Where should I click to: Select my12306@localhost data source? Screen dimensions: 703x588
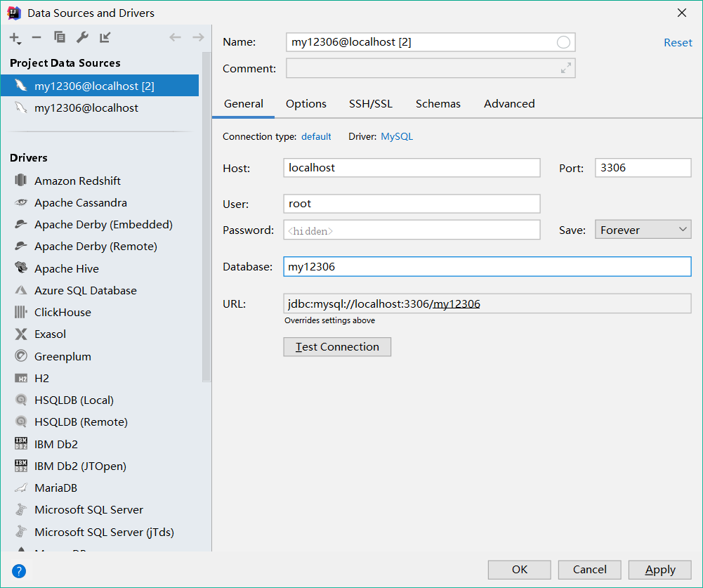100,107
